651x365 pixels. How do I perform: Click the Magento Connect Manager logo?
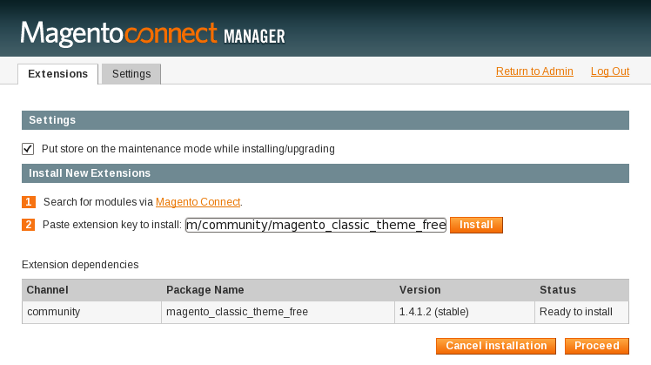coord(153,34)
